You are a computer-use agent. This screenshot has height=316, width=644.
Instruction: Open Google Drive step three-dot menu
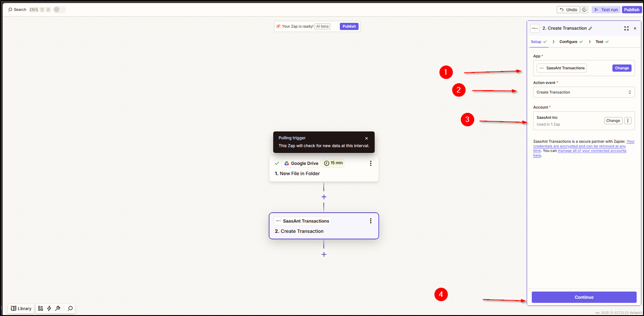coord(370,163)
